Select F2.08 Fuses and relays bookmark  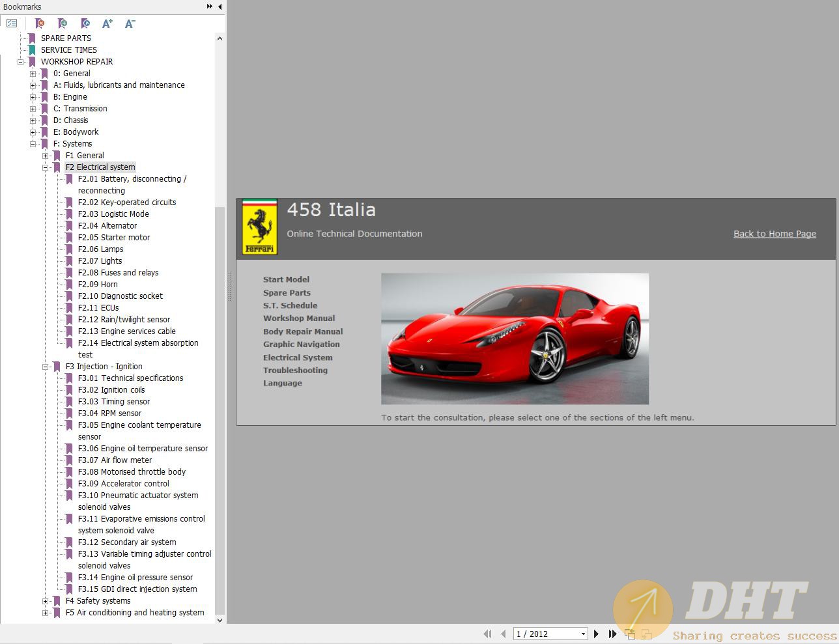coord(118,273)
